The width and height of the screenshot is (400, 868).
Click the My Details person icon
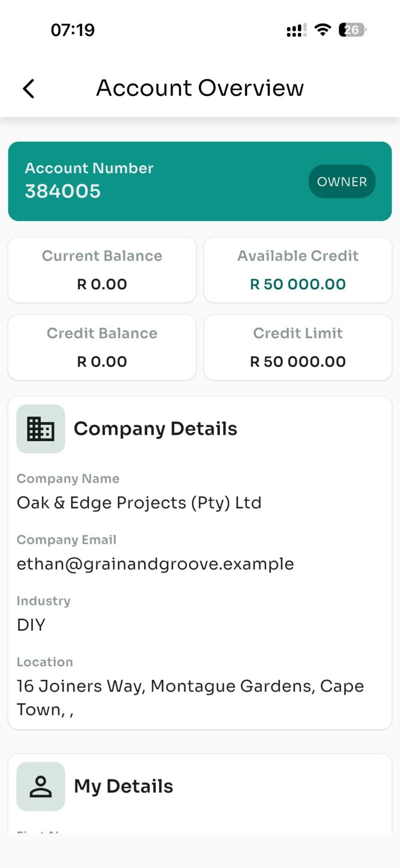coord(41,786)
